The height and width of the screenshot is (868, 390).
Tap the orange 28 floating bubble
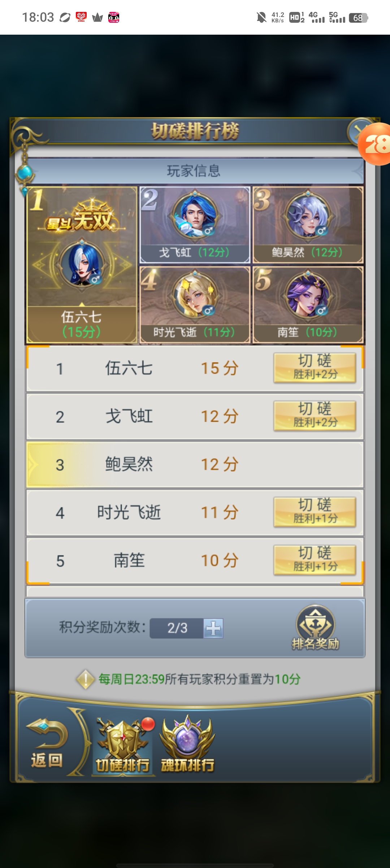coord(375,144)
